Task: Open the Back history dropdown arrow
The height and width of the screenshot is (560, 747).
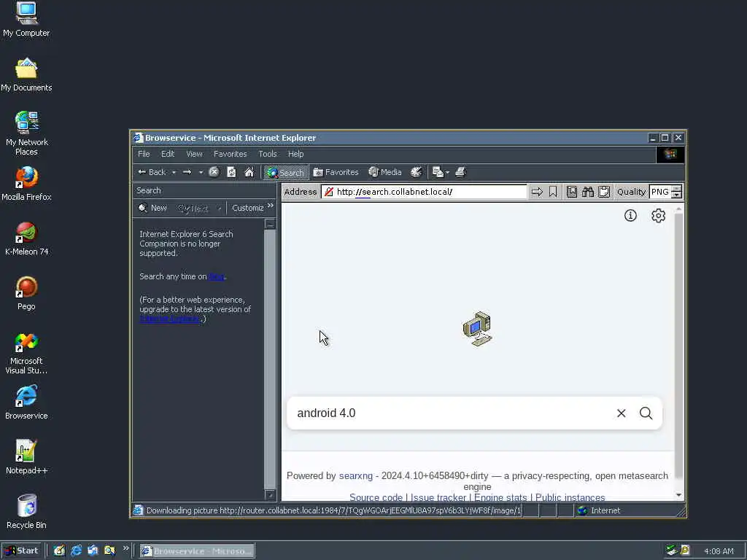Action: (174, 172)
